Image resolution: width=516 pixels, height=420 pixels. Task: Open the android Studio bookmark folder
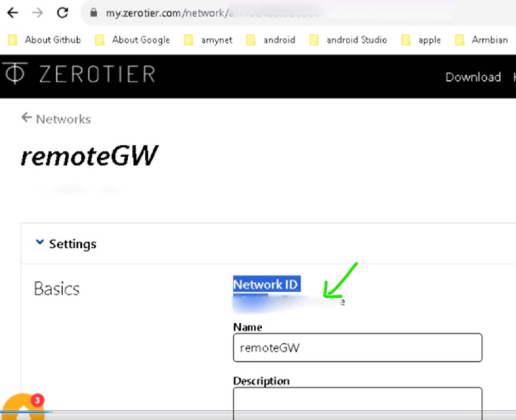349,40
